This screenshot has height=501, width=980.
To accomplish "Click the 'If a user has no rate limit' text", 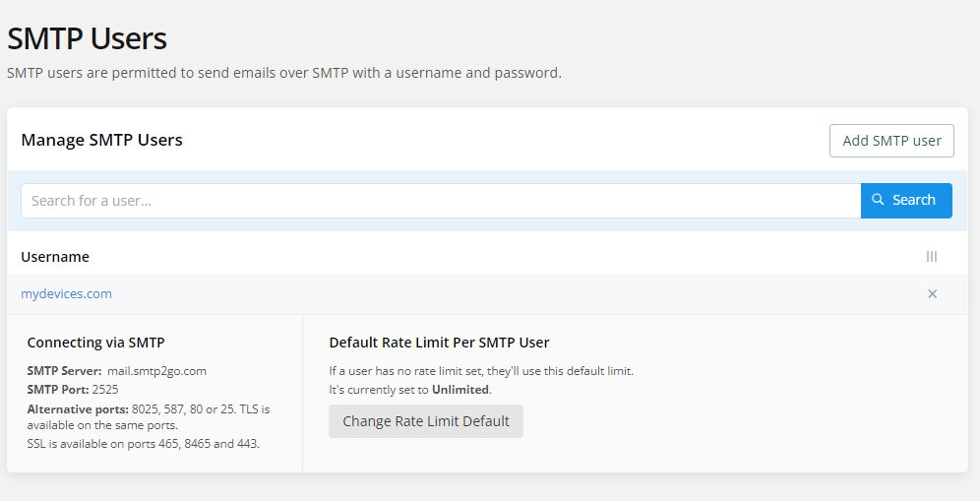I will tap(481, 371).
